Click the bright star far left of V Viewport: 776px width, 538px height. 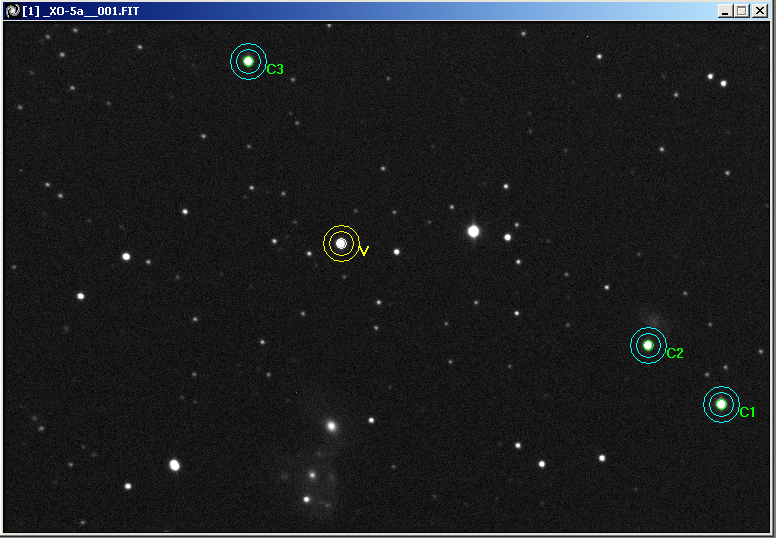[x=126, y=256]
